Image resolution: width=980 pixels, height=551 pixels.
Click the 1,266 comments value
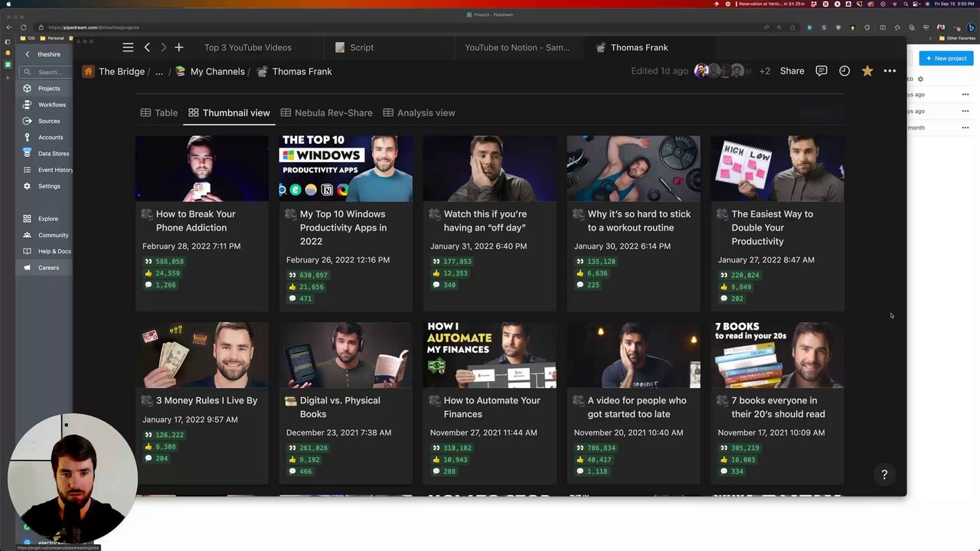click(165, 285)
